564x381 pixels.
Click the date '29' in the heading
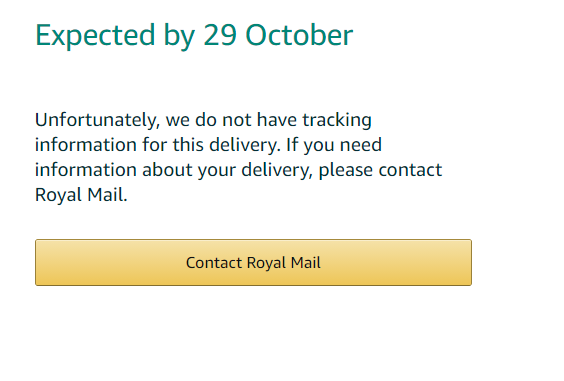click(x=220, y=35)
